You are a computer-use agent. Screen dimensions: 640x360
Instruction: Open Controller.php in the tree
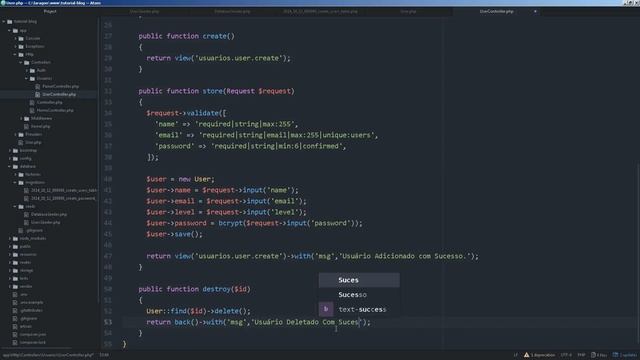[49, 102]
